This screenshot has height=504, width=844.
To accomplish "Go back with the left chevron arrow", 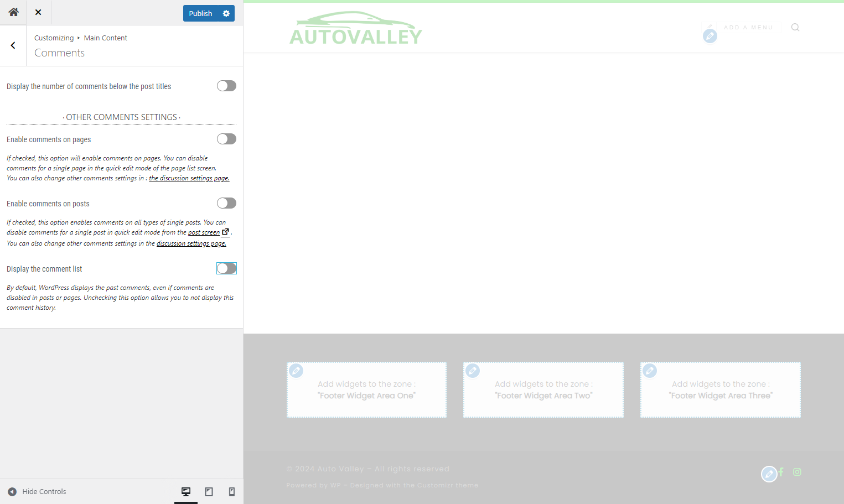I will (13, 45).
